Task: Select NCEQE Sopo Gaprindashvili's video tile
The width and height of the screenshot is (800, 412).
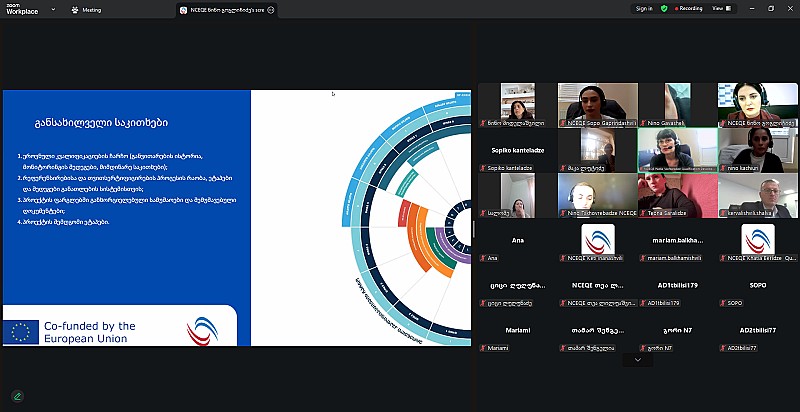Action: (x=597, y=104)
